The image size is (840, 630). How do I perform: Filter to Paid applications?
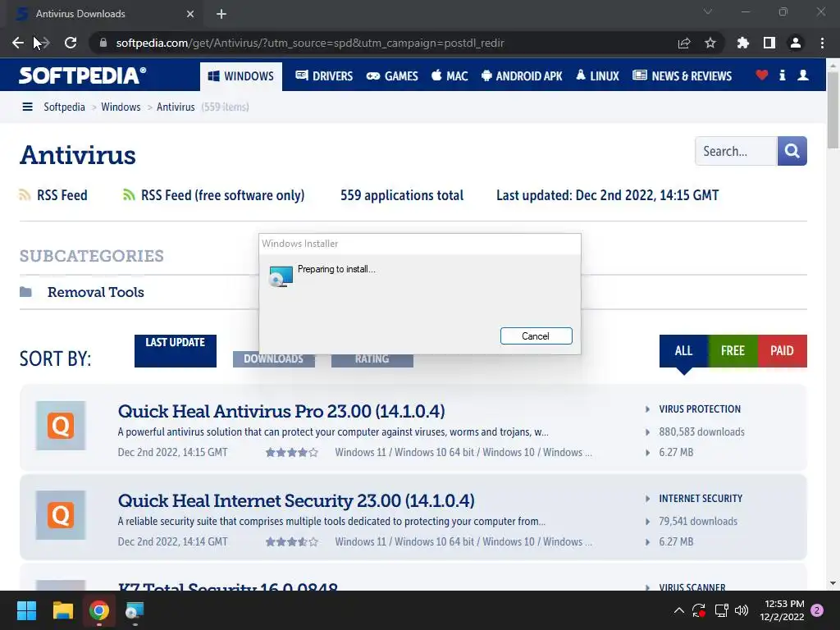(782, 351)
